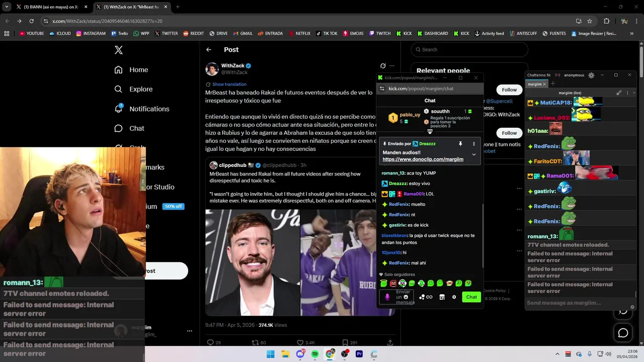The height and width of the screenshot is (362, 644).
Task: Unpin message with pin icon
Action: pos(460,144)
